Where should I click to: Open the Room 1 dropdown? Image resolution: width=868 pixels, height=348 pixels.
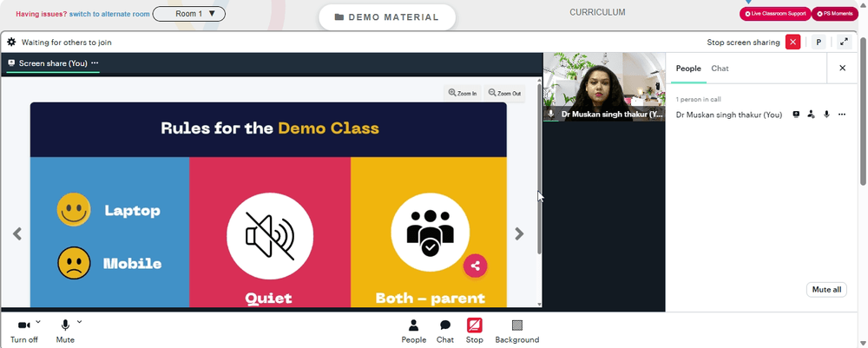(188, 14)
